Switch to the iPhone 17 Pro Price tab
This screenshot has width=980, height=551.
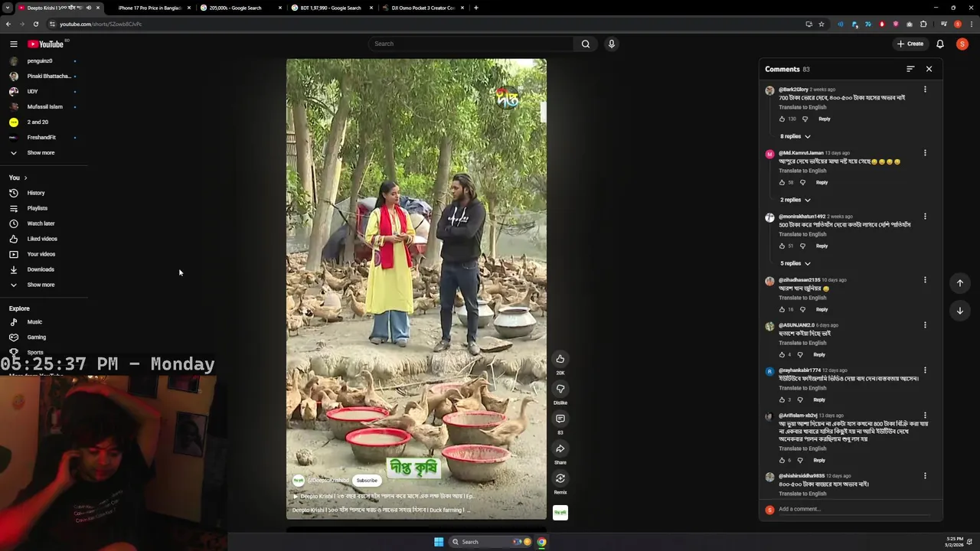pyautogui.click(x=150, y=8)
